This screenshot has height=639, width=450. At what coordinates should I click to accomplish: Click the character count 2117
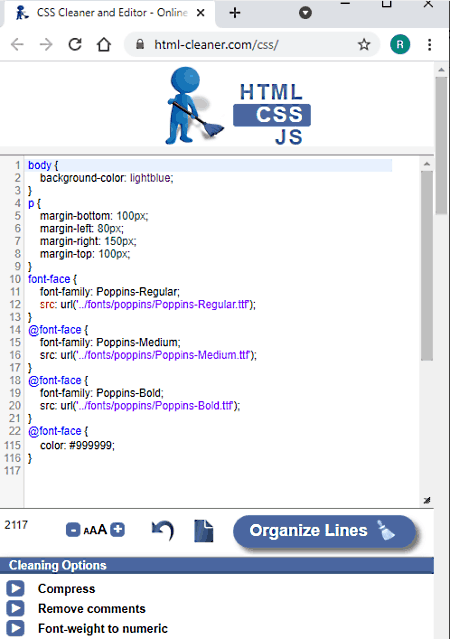pyautogui.click(x=16, y=524)
